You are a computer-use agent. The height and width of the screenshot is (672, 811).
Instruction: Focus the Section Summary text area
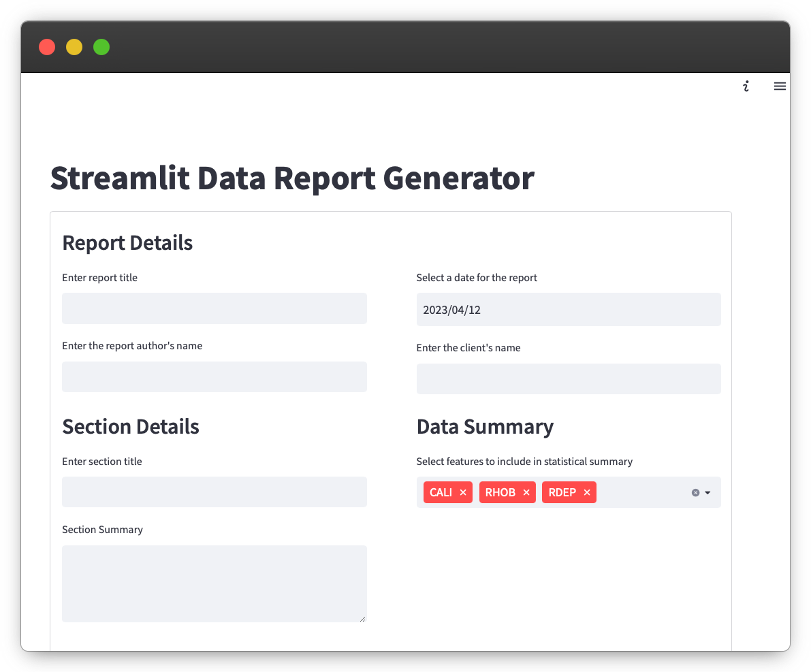pos(214,583)
